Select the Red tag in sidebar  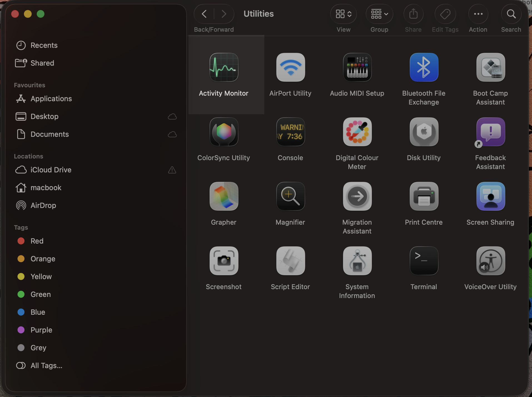pyautogui.click(x=37, y=241)
